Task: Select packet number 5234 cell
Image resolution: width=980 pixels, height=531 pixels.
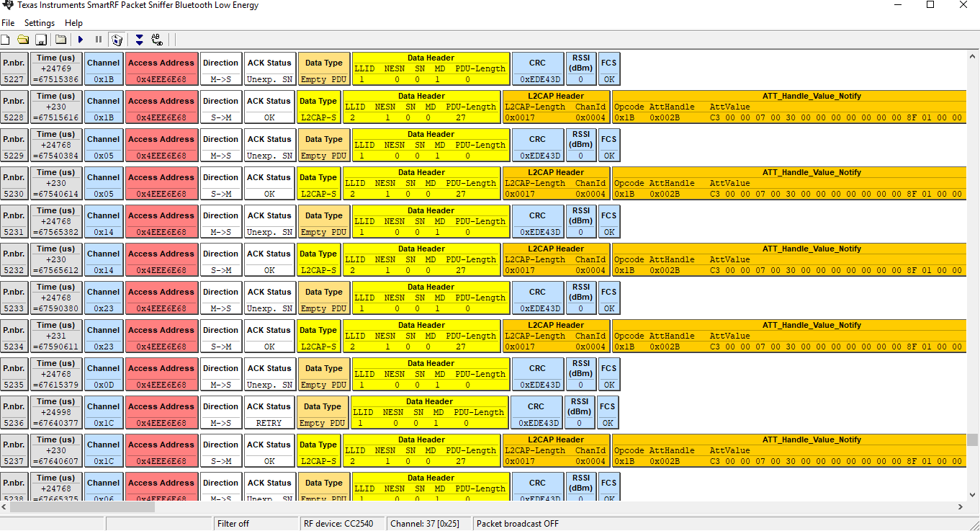Action: (x=14, y=336)
